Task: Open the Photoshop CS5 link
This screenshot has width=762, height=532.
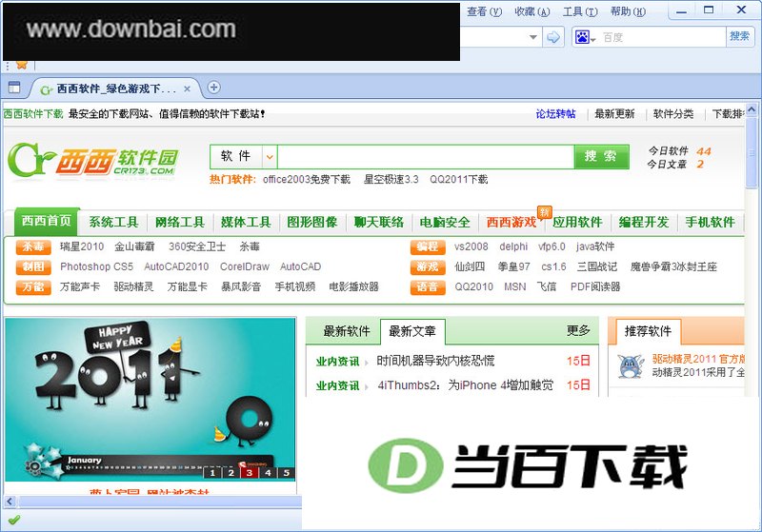Action: 96,267
